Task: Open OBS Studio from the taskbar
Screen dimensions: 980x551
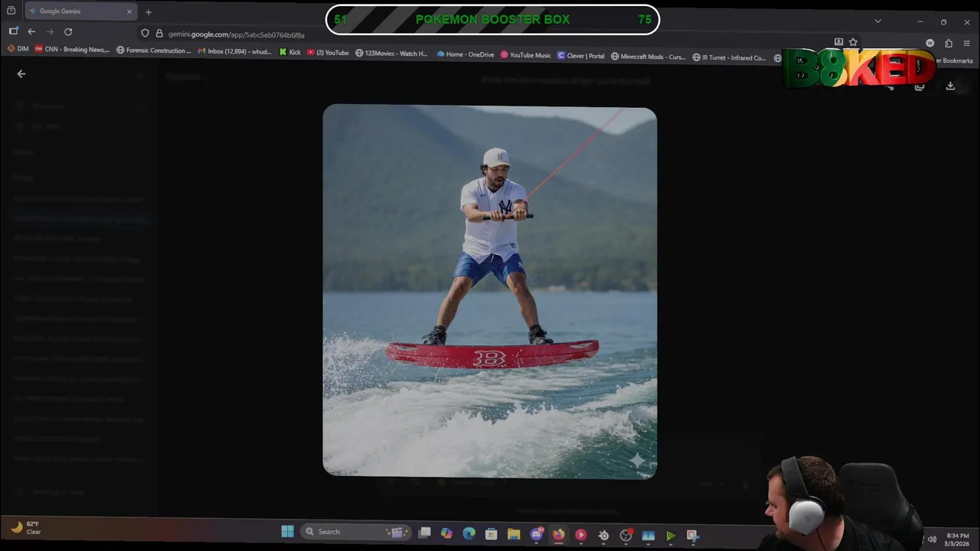Action: (x=626, y=536)
